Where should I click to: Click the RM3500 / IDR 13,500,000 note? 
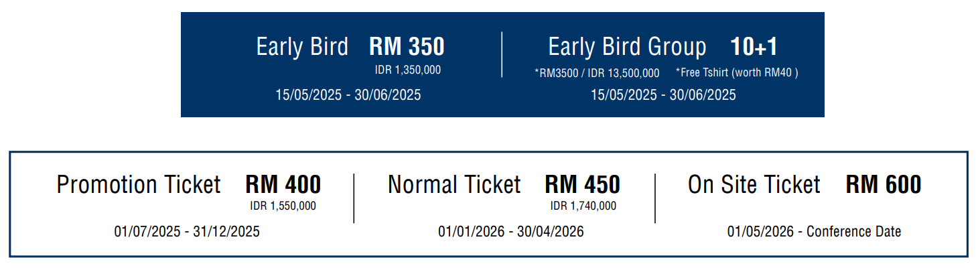pos(597,72)
